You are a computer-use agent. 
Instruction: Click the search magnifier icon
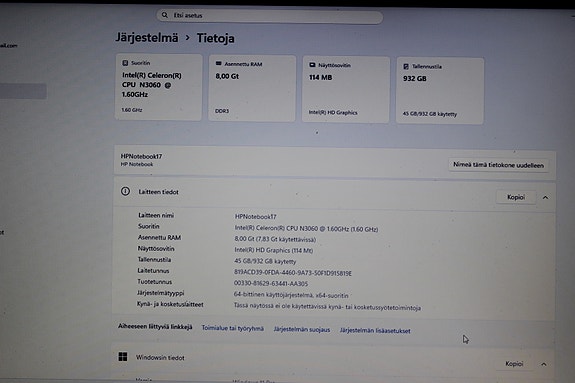(x=165, y=15)
